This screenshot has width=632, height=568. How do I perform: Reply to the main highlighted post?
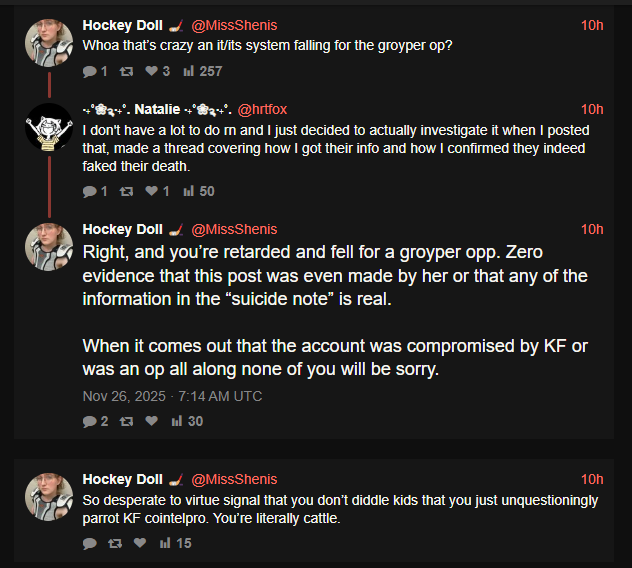coord(90,421)
